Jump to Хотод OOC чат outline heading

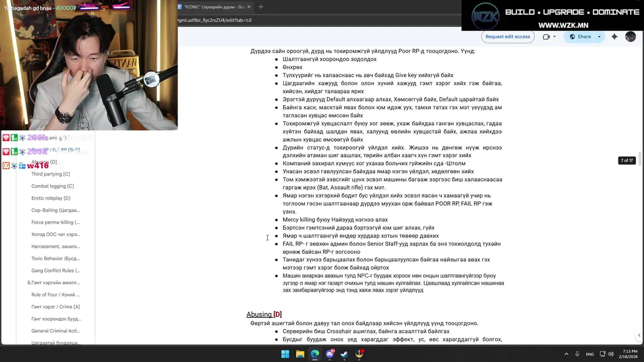(55, 234)
